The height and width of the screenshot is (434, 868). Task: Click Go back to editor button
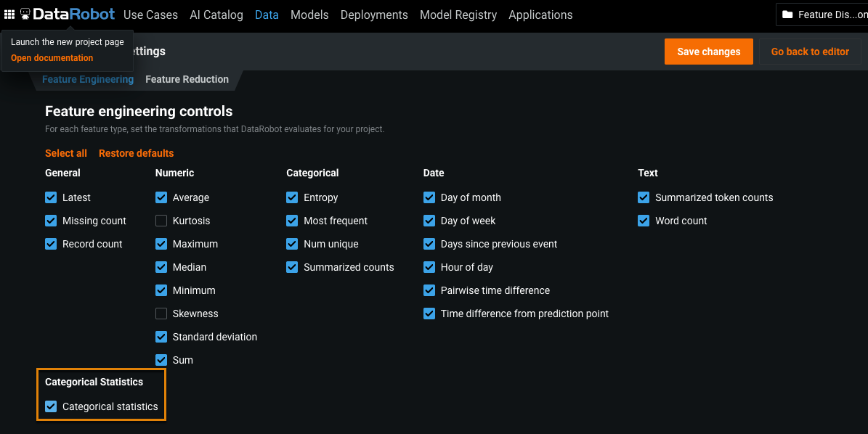(x=810, y=52)
